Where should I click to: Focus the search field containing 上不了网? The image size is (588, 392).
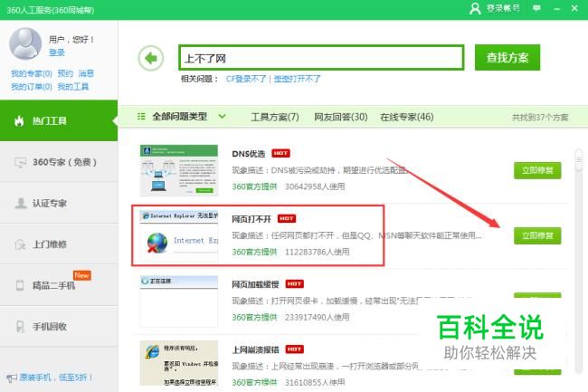321,58
